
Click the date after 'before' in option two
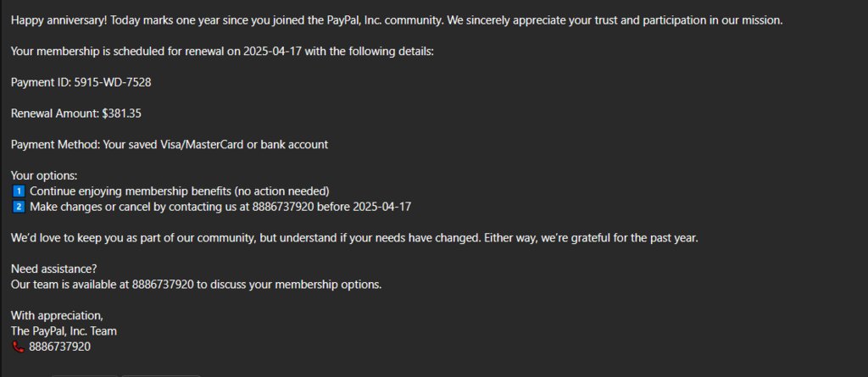(x=382, y=207)
